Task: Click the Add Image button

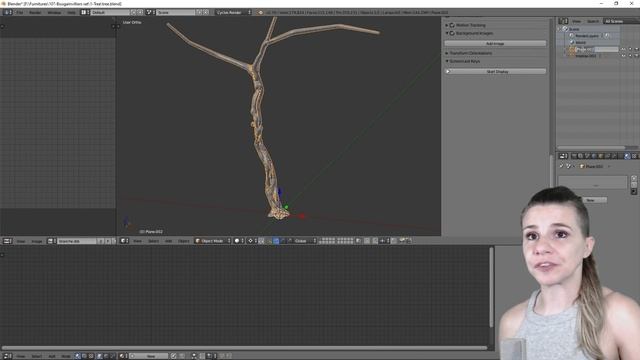Action: point(495,43)
